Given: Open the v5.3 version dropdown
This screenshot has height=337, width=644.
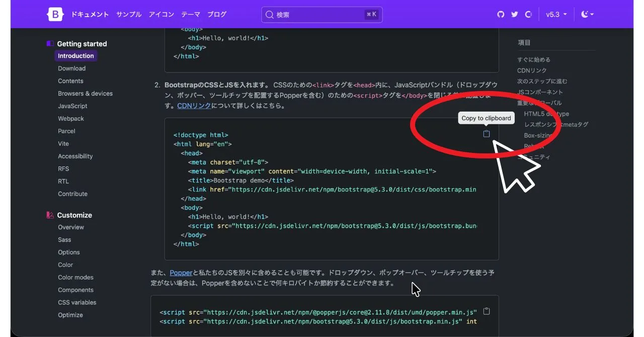Looking at the screenshot, I should coord(556,15).
